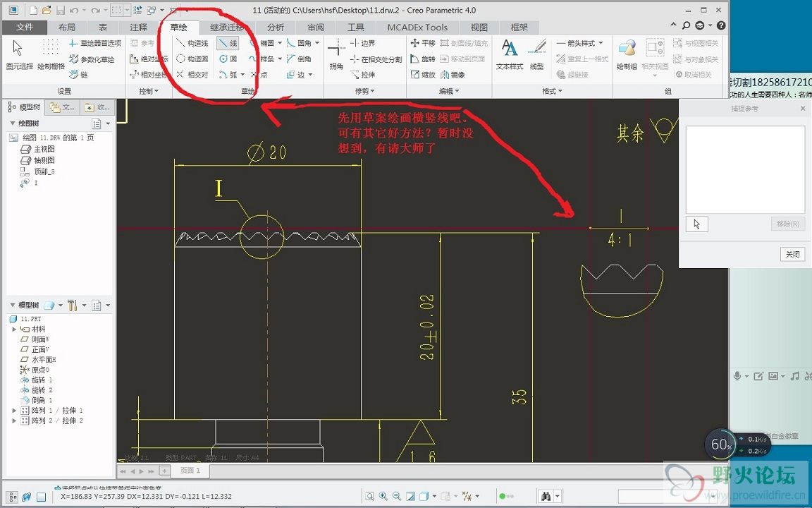The height and width of the screenshot is (508, 812).
Task: Click the 平移 translate tool
Action: (423, 44)
